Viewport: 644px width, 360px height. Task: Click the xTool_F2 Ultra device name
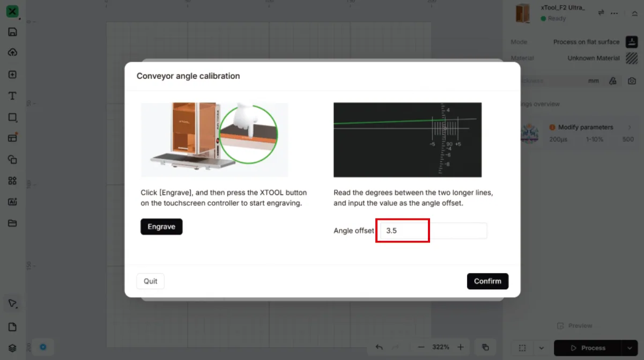(x=562, y=8)
